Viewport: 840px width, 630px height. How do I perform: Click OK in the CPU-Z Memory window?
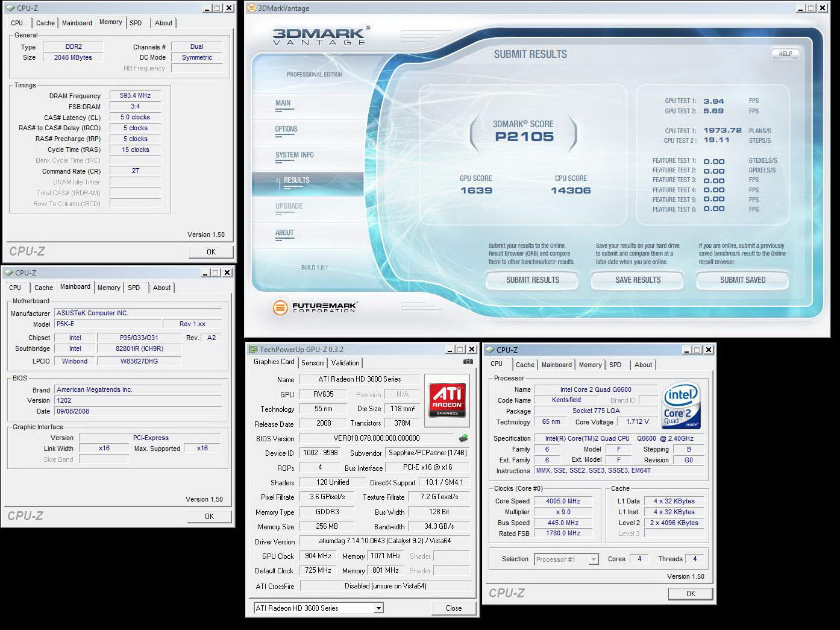pyautogui.click(x=211, y=252)
